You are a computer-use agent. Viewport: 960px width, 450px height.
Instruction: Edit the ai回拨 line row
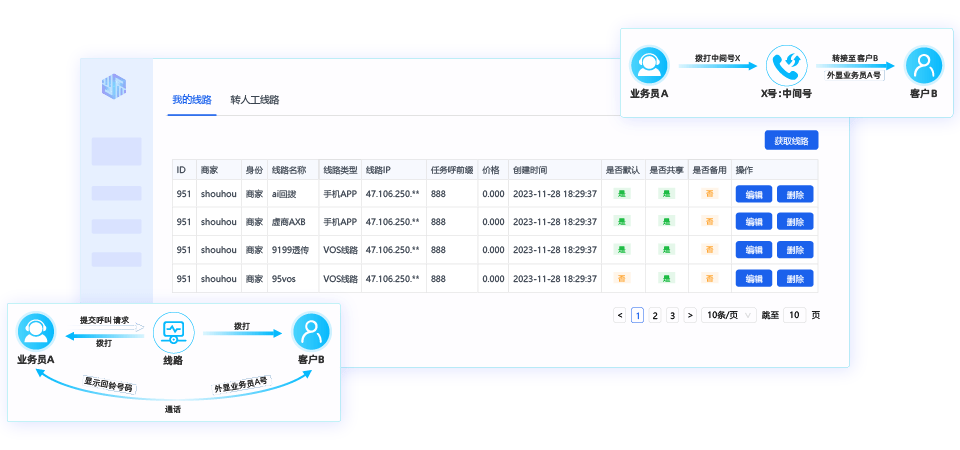754,194
